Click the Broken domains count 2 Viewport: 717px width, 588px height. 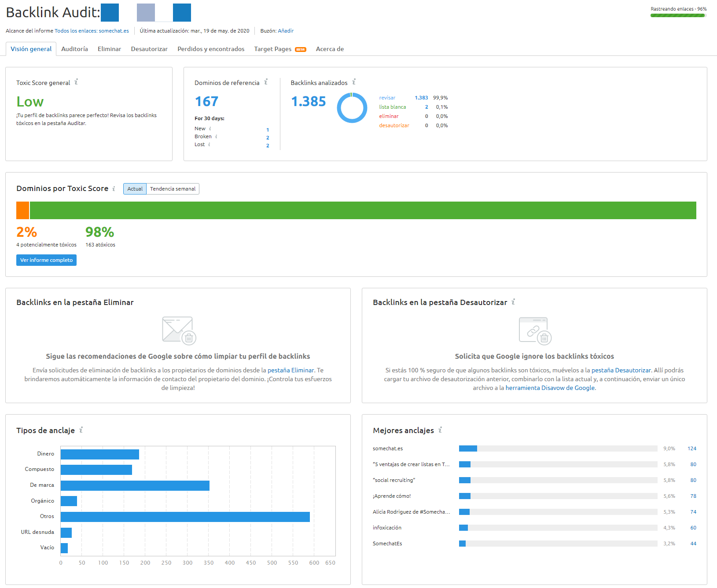tap(268, 138)
